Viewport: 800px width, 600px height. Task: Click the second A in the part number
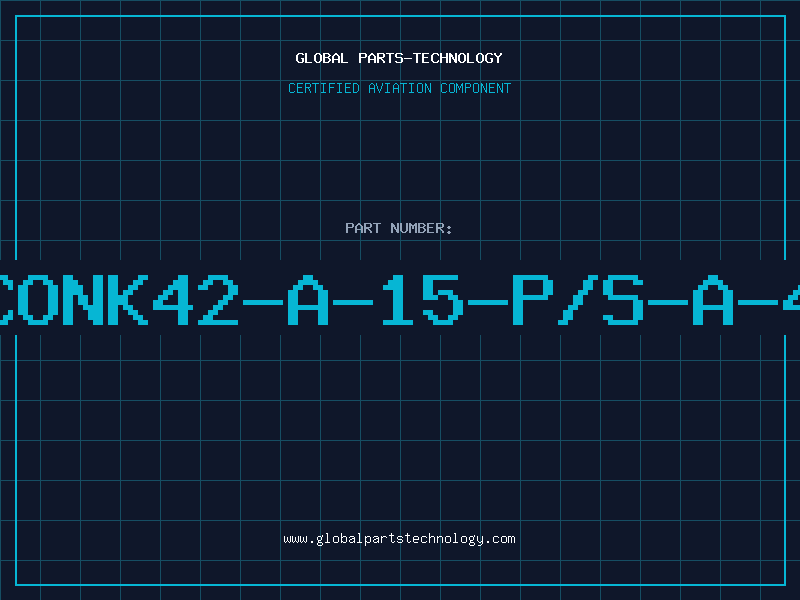[x=713, y=300]
